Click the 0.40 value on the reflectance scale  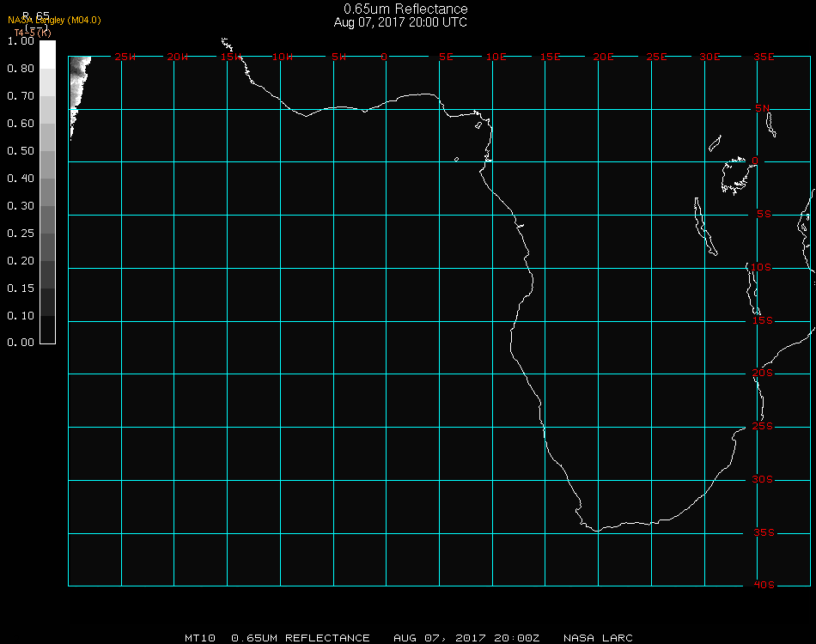point(21,179)
